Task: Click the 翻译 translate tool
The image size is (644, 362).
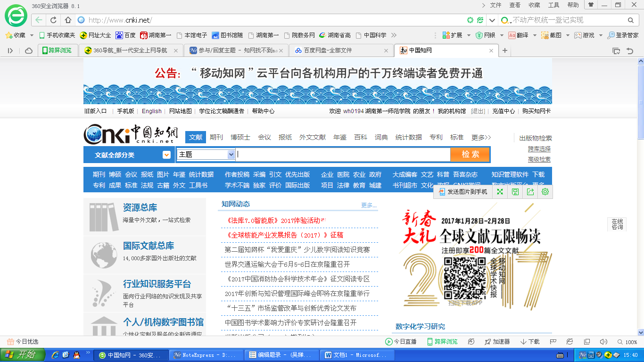Action: coord(518,35)
